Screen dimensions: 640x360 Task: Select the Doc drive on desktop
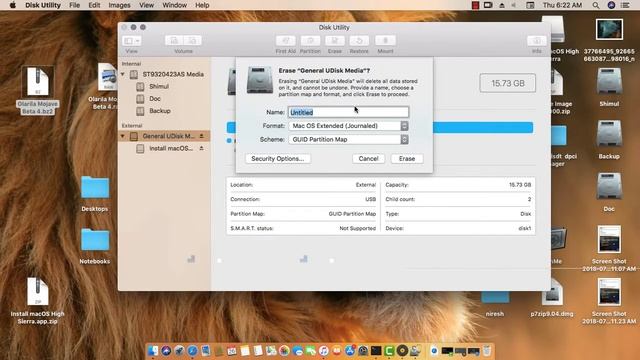pos(609,193)
